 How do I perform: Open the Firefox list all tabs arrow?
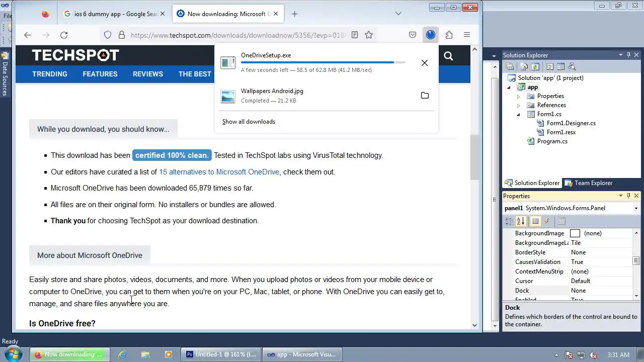pos(398,14)
